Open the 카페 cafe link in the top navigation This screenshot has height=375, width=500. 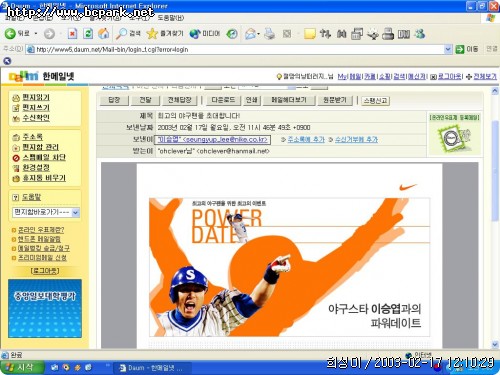(x=370, y=77)
